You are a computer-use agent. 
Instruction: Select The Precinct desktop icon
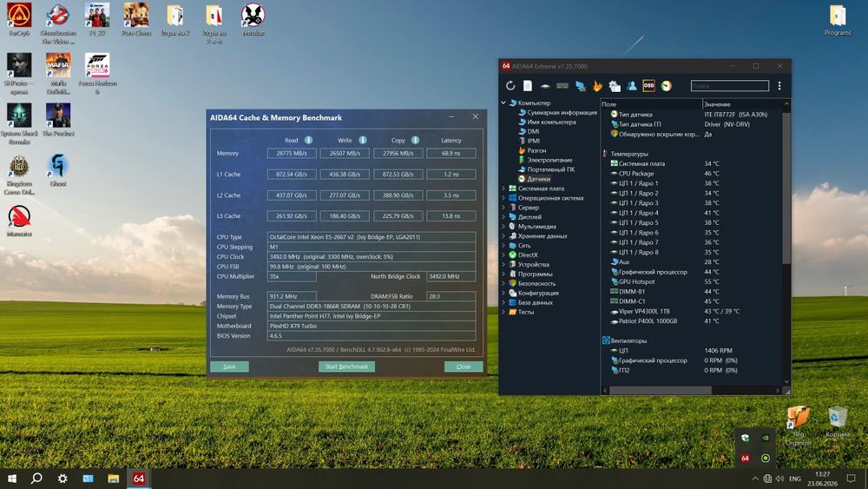tap(58, 120)
